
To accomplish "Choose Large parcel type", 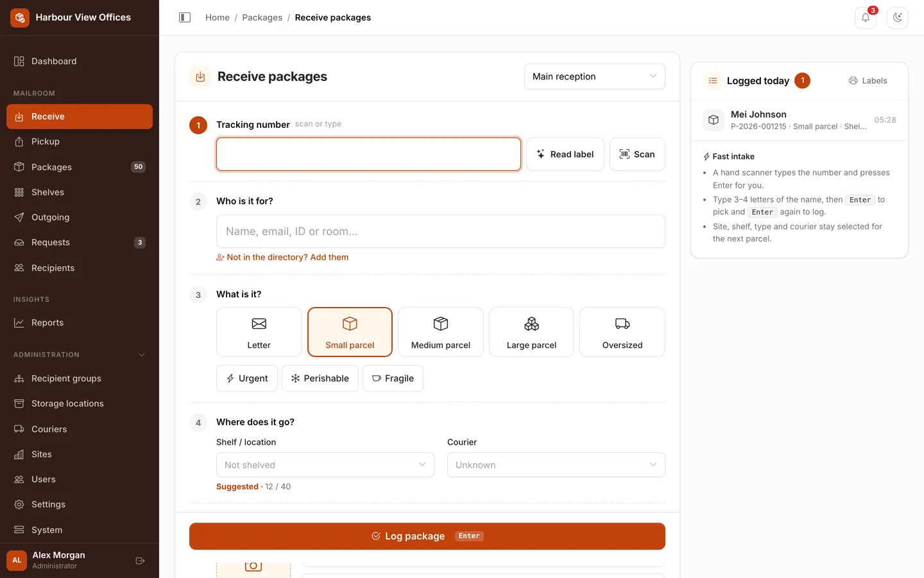I will click(531, 332).
